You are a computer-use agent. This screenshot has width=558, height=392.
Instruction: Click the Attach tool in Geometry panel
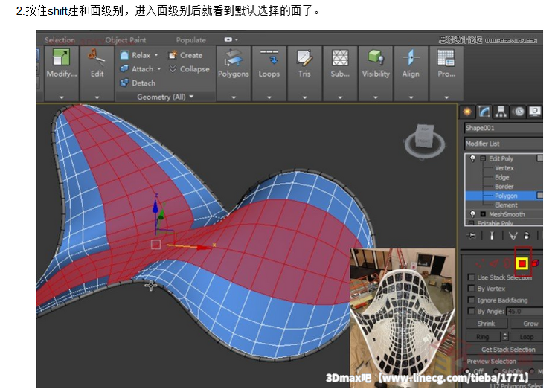(137, 69)
